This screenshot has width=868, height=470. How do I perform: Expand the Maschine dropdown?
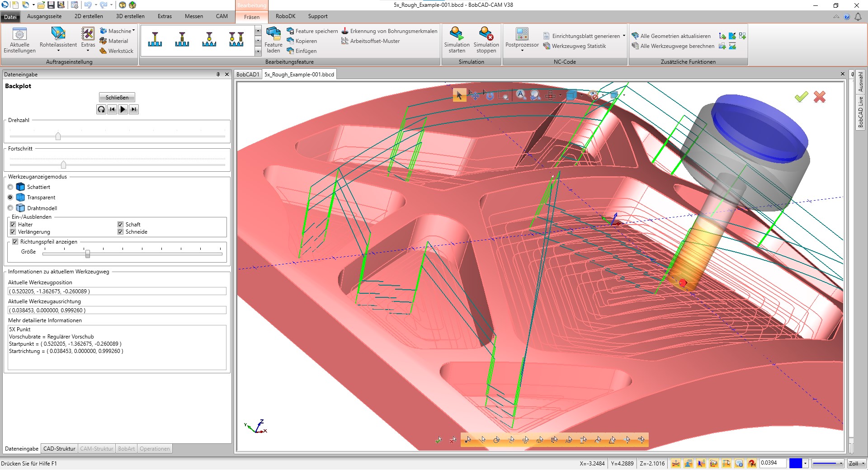(x=133, y=31)
